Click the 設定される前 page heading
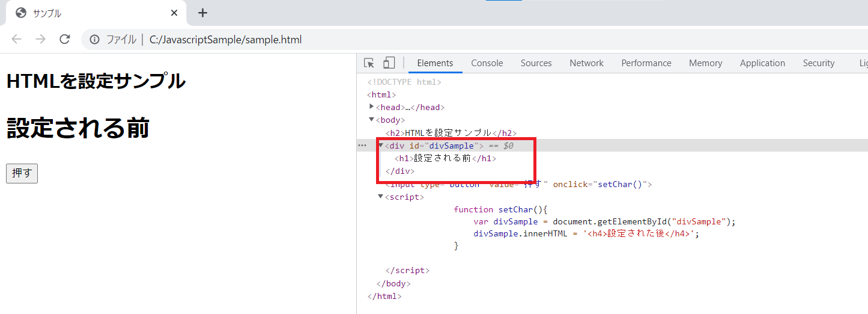Screen dimensions: 868x314 78,128
